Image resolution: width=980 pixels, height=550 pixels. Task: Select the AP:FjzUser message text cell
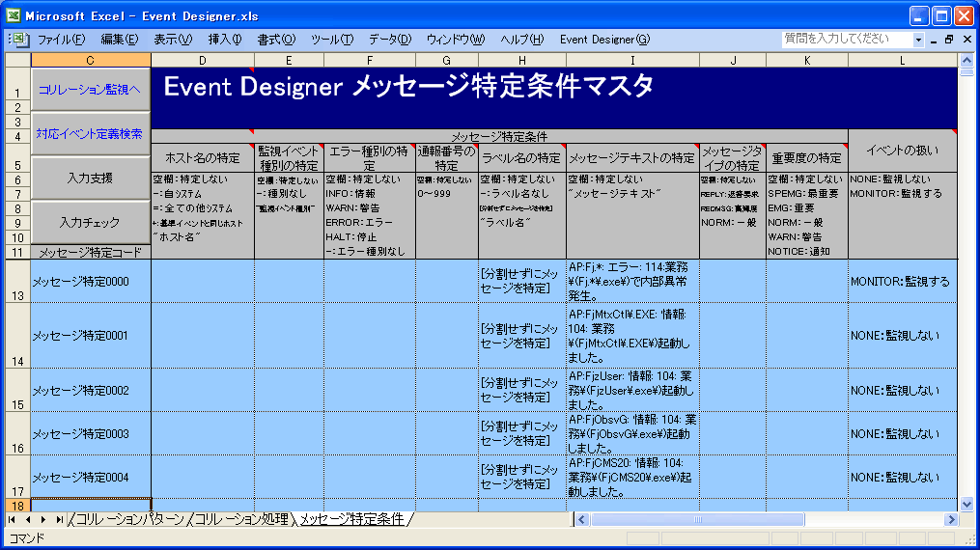[632, 390]
